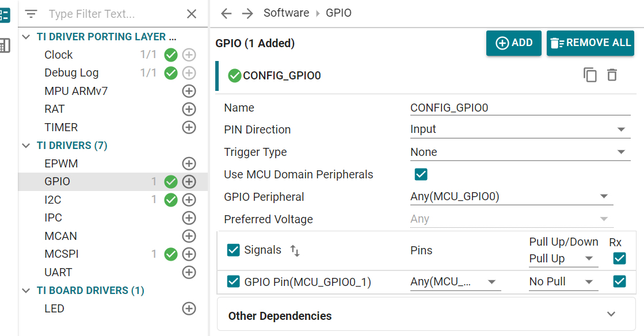This screenshot has height=336, width=644.
Task: Click the ADD button
Action: 513,43
